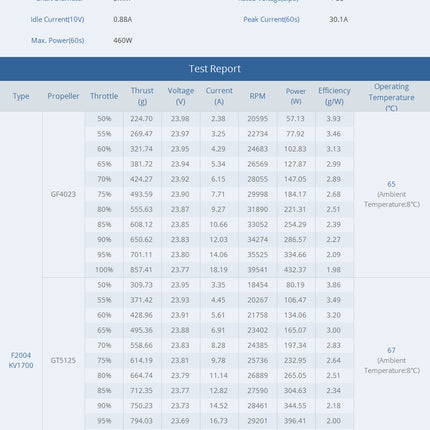This screenshot has width=430, height=430.
Task: Select the GF4023 propeller cell
Action: coord(63,194)
